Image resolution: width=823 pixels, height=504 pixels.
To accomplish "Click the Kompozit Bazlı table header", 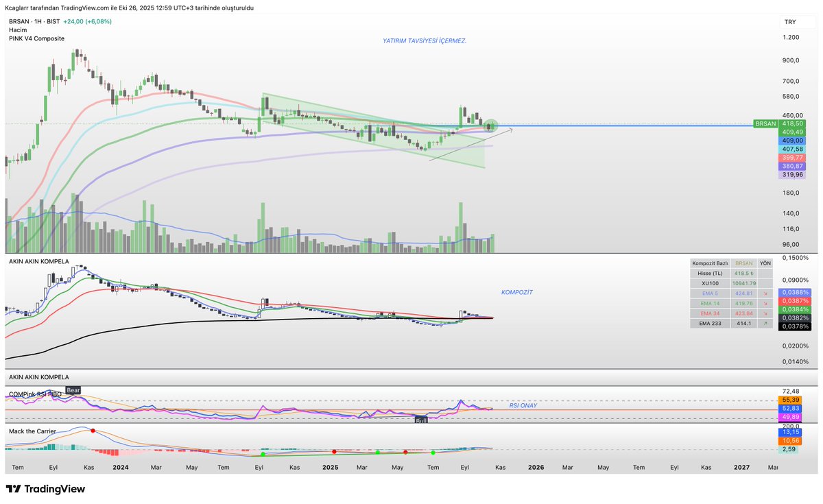I will click(x=710, y=263).
